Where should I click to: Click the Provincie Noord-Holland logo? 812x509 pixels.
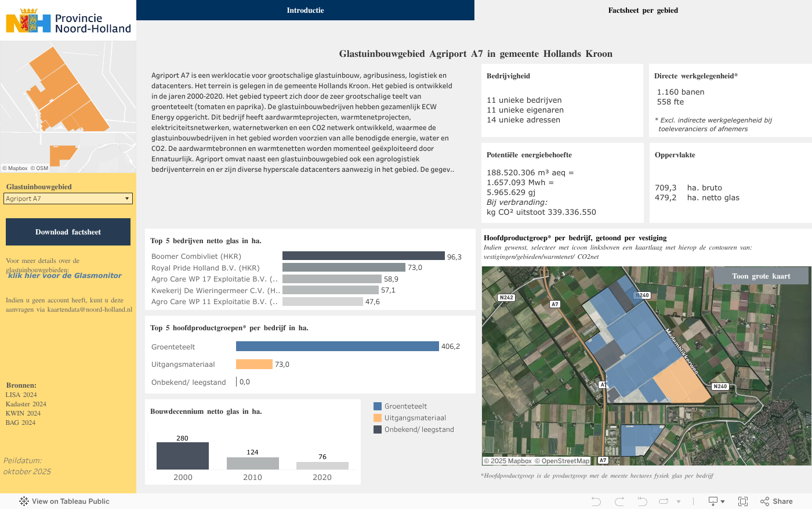coord(68,21)
